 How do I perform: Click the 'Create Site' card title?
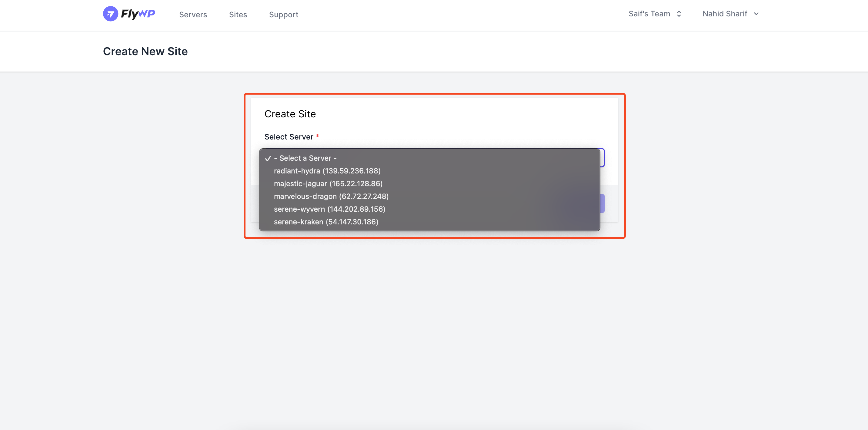tap(290, 114)
